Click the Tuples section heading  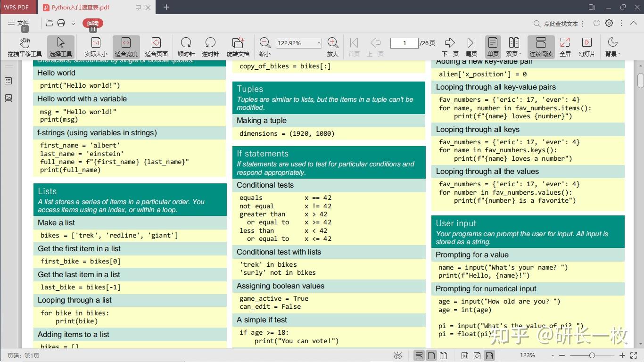[x=250, y=89]
